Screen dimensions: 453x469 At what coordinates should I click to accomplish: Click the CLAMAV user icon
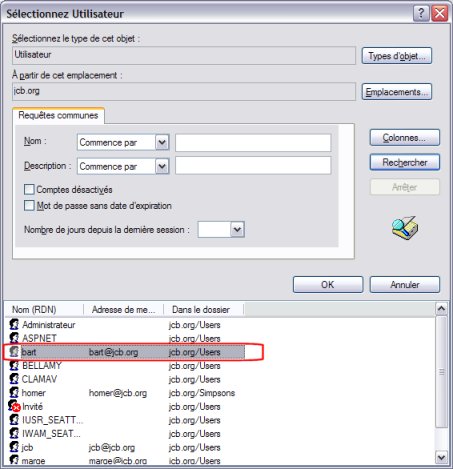[x=14, y=379]
